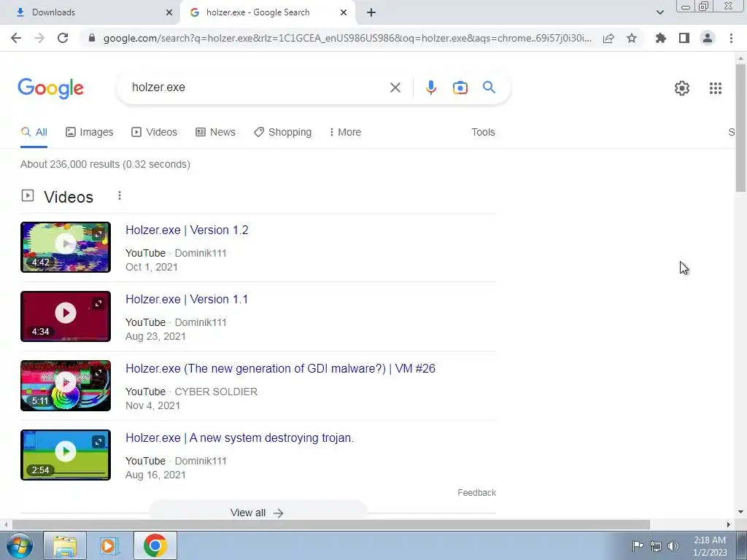The width and height of the screenshot is (747, 560).
Task: Open the Chrome side panel
Action: [x=684, y=38]
